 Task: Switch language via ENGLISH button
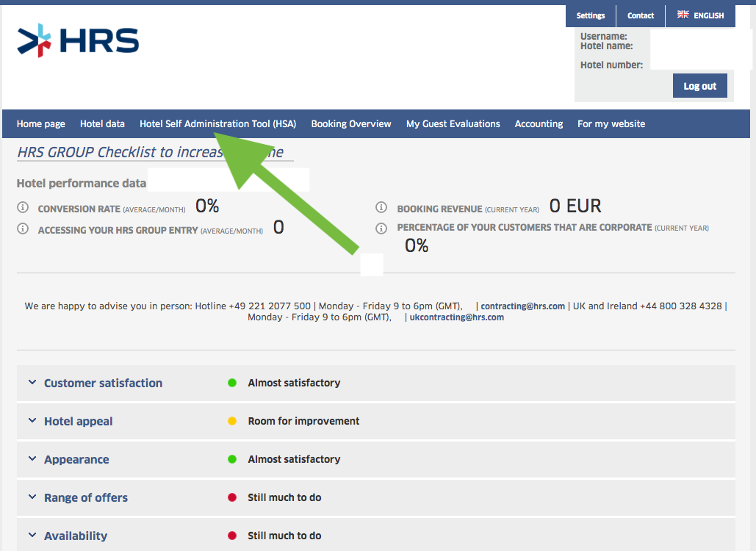pos(701,16)
